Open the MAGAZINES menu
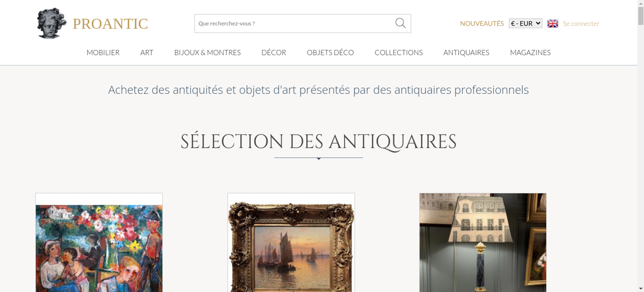Image resolution: width=644 pixels, height=292 pixels. pos(530,52)
